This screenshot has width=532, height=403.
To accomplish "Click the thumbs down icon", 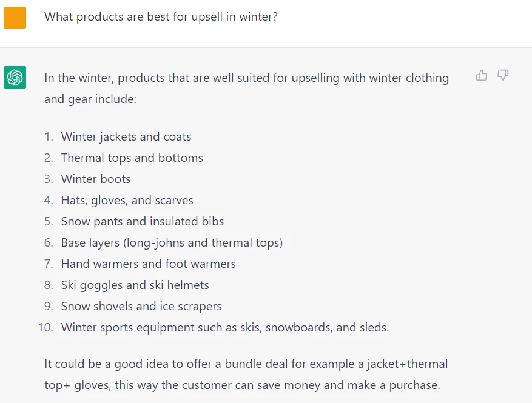I will [503, 76].
